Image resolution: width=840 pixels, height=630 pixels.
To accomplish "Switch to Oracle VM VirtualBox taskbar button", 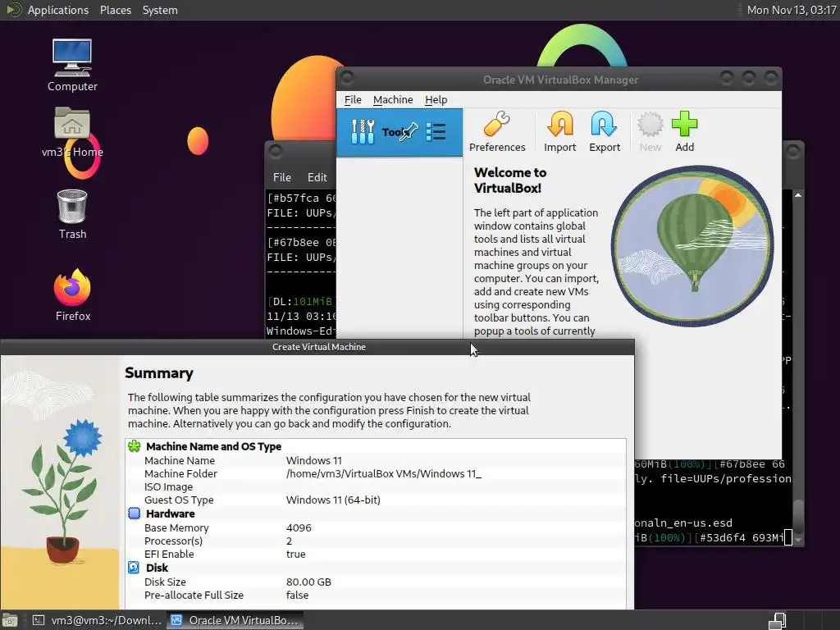I will (235, 620).
